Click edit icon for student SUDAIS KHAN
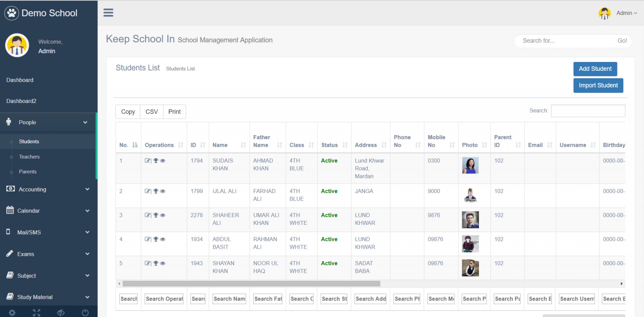 147,161
